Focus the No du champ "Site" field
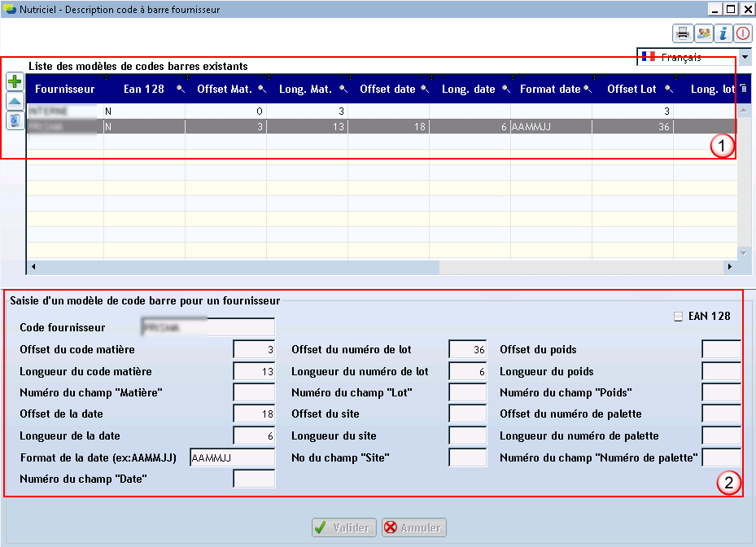This screenshot has width=756, height=547. pos(468,457)
